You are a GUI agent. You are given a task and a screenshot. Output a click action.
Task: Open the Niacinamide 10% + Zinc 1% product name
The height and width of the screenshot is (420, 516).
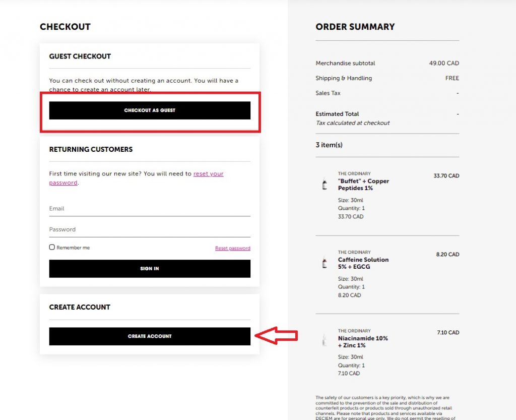pos(363,342)
